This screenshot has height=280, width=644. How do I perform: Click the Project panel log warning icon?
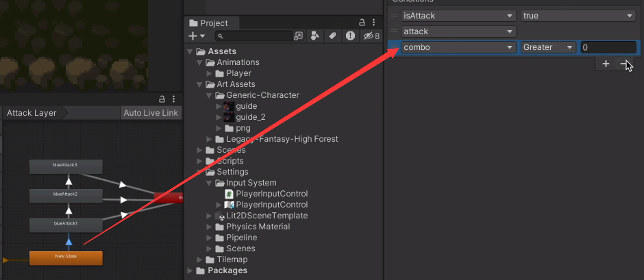point(350,36)
